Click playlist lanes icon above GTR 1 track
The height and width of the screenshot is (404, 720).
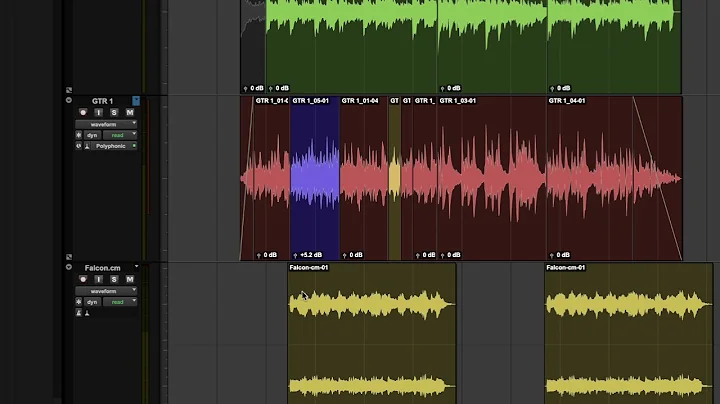coord(69,90)
